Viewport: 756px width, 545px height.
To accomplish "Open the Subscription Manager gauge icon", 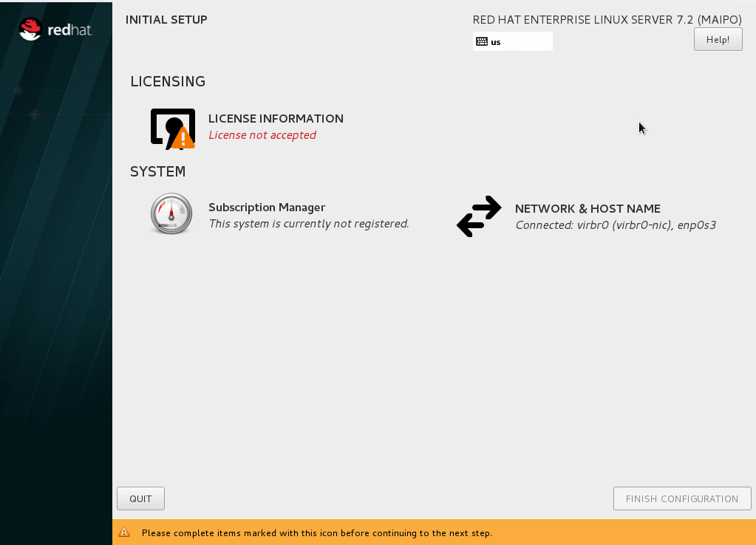I will tap(171, 213).
